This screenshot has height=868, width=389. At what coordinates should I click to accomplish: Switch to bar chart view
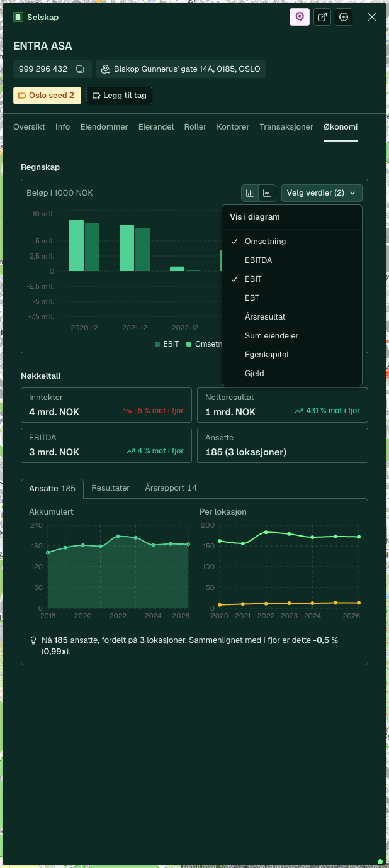250,193
